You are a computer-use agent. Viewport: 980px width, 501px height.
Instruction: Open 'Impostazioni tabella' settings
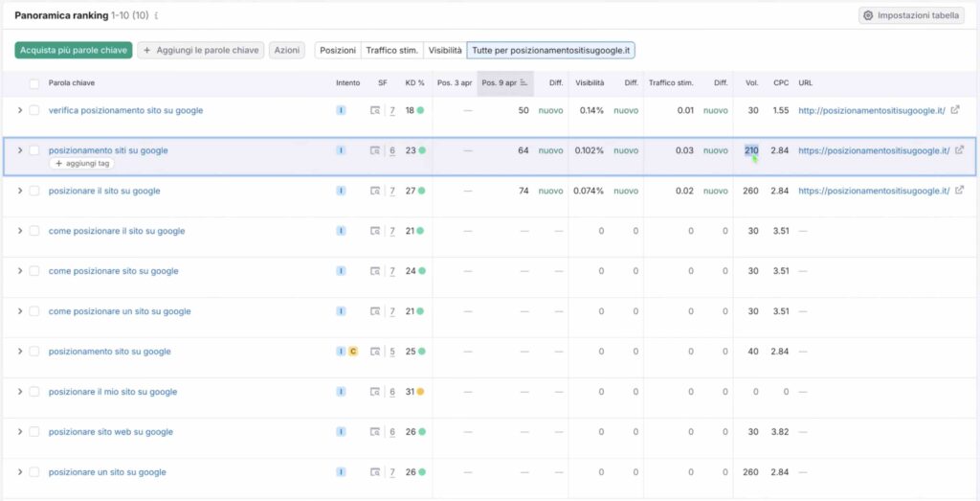pyautogui.click(x=912, y=15)
